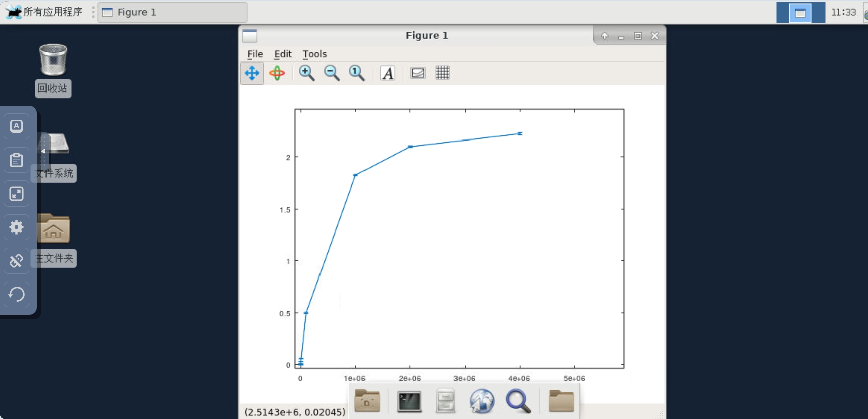Viewport: 868px width, 419px height.
Task: Click the Figure 1 taskbar button
Action: [x=172, y=12]
